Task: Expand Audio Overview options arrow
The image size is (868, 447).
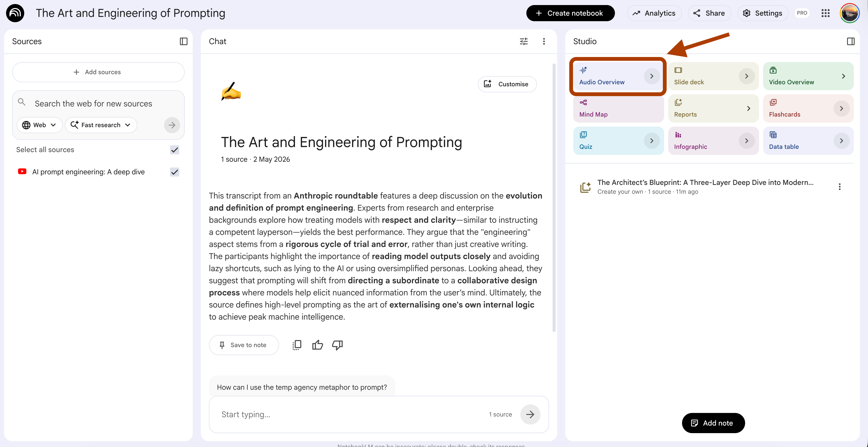Action: [652, 76]
